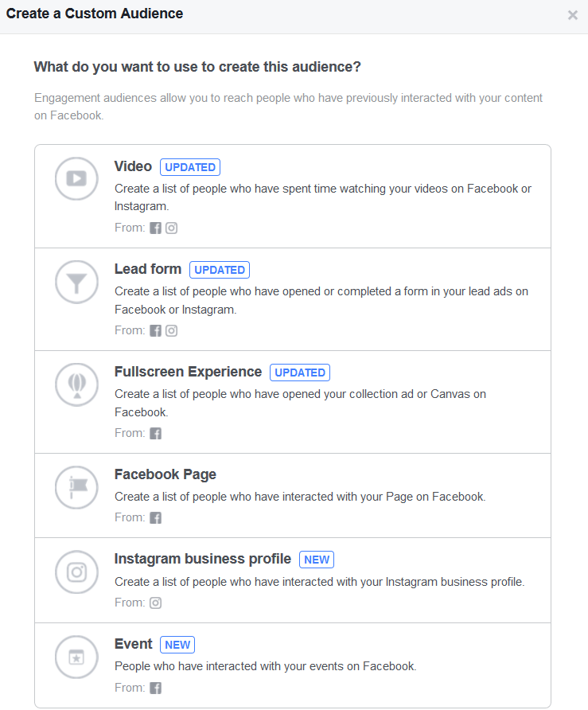Select Instagram business profile heading
Screen dimensions: 588x710
tap(203, 559)
